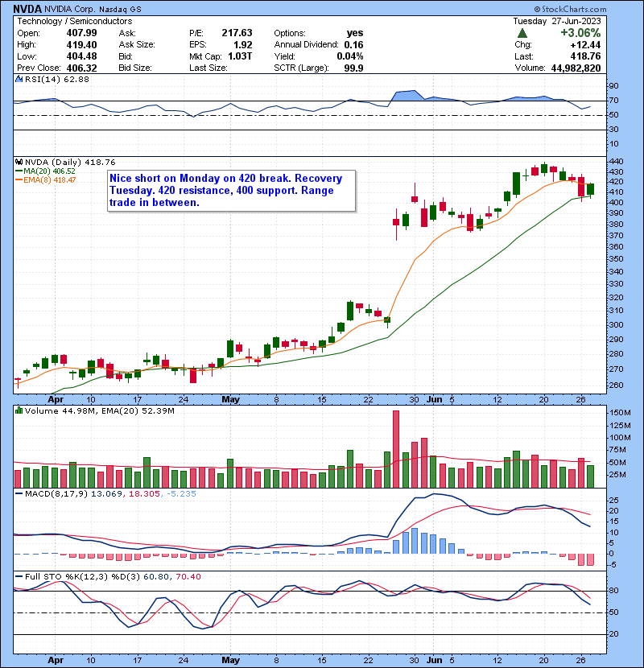644x668 pixels.
Task: Select the stochastic %D value 70.40
Action: [188, 576]
